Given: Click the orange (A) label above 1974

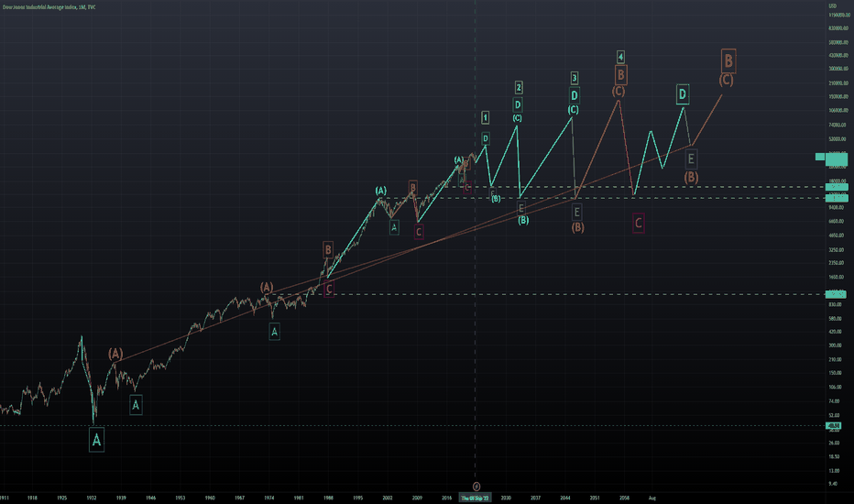Looking at the screenshot, I should coord(267,287).
